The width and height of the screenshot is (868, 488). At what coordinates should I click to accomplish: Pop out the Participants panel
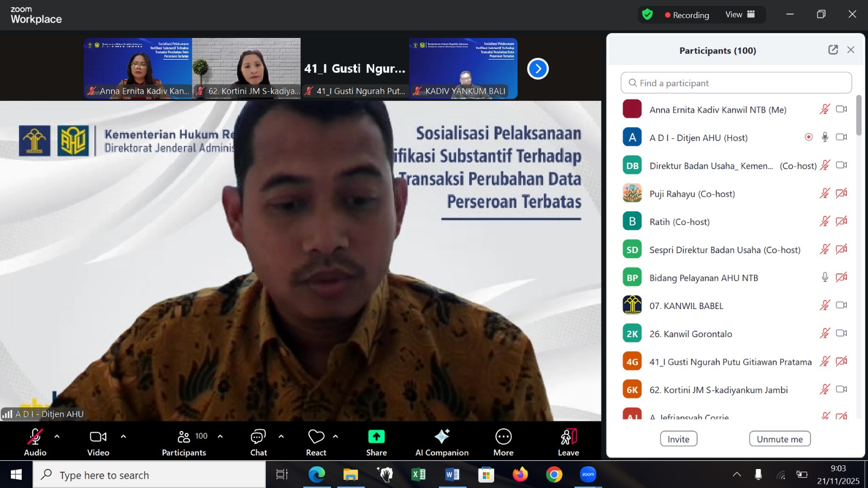(833, 50)
